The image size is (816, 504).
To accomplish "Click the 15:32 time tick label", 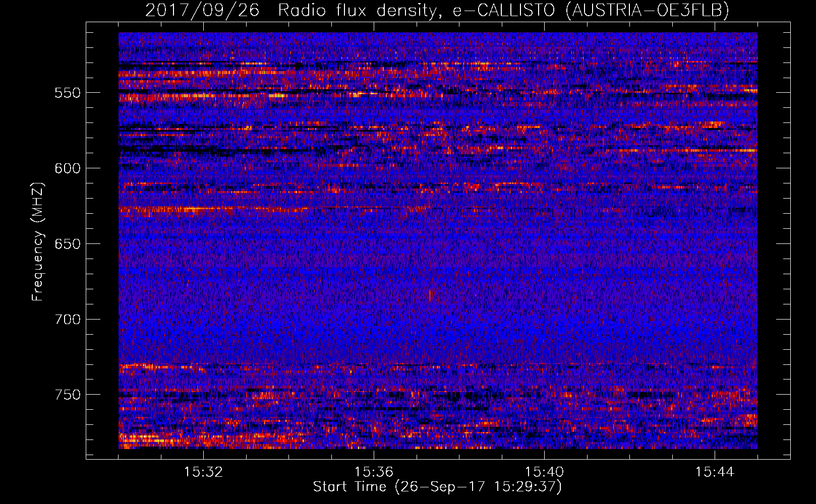I will coord(203,472).
